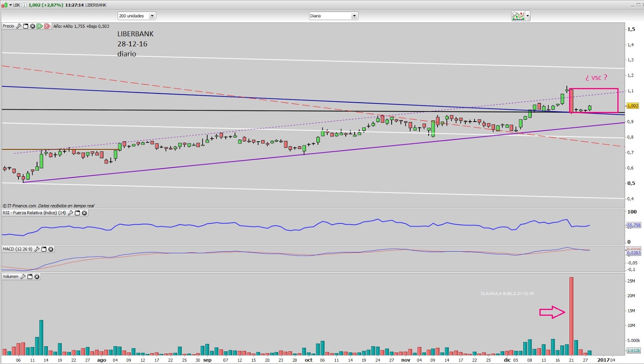Click the candlestick chart style icon

pyautogui.click(x=4, y=5)
